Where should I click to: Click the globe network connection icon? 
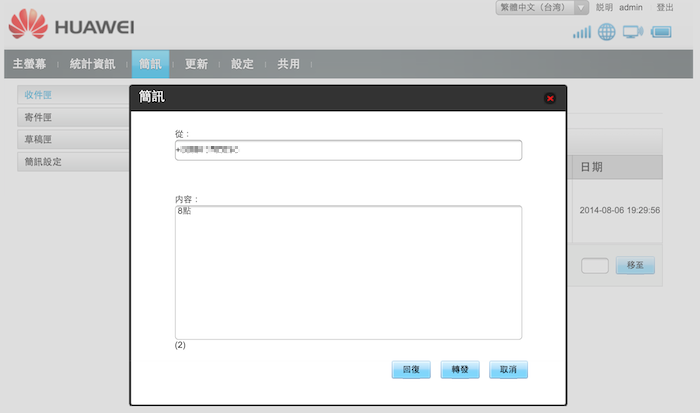(606, 32)
